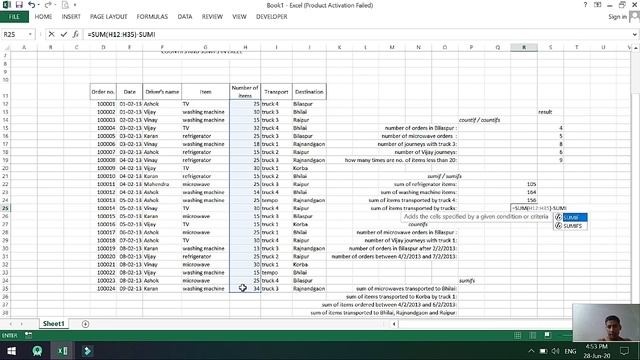The height and width of the screenshot is (360, 640).
Task: Select SUMIF from the autocomplete list
Action: click(571, 217)
